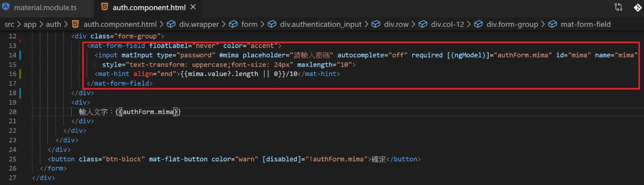Open the div.row breadcrumb

(396, 24)
